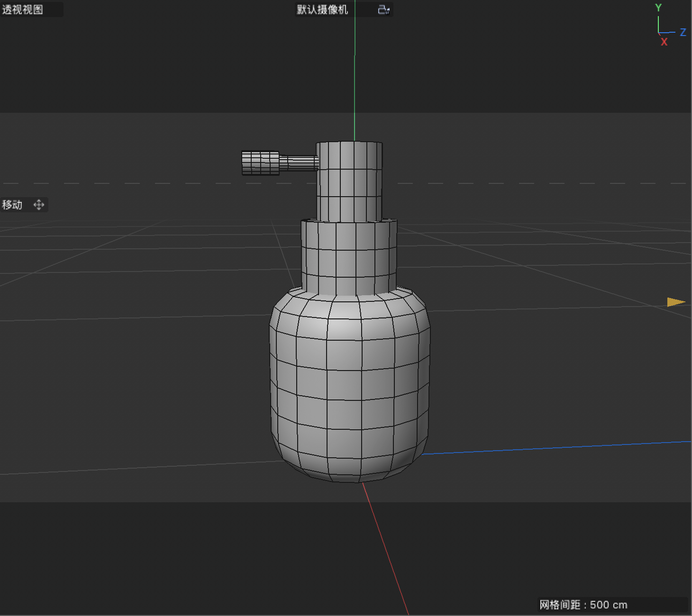Viewport: 692px width, 616px height.
Task: Click the red X axis in the gizmo
Action: coord(664,42)
